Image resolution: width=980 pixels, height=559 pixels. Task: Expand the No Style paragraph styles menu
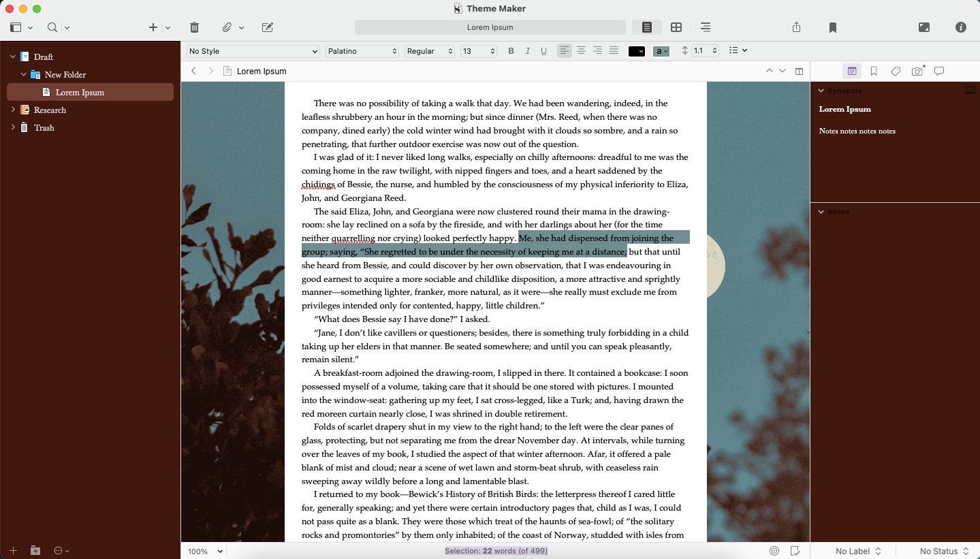tap(252, 50)
